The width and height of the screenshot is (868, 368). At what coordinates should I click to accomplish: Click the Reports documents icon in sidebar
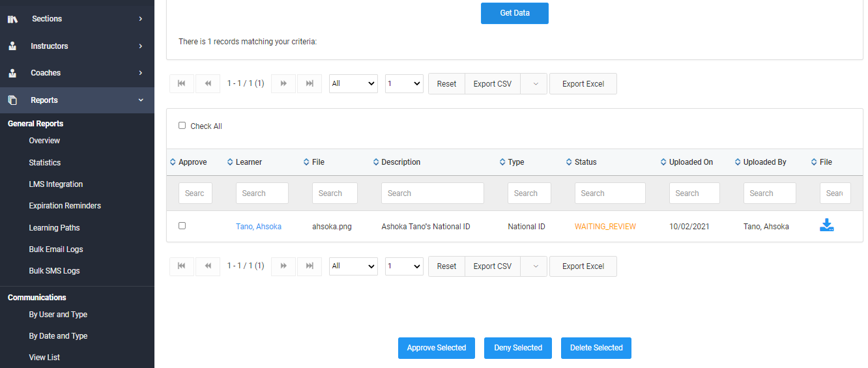(12, 100)
